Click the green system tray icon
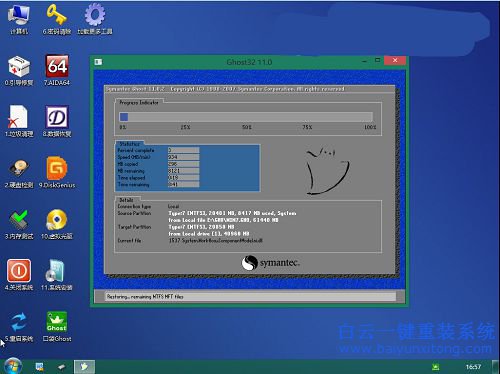This screenshot has height=374, width=500. 435,367
